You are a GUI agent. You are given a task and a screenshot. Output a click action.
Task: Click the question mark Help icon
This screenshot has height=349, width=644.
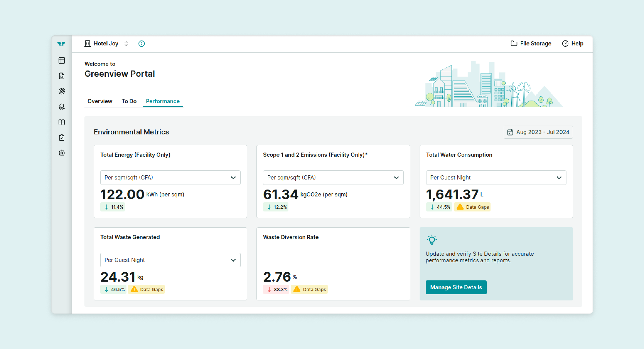pos(565,44)
